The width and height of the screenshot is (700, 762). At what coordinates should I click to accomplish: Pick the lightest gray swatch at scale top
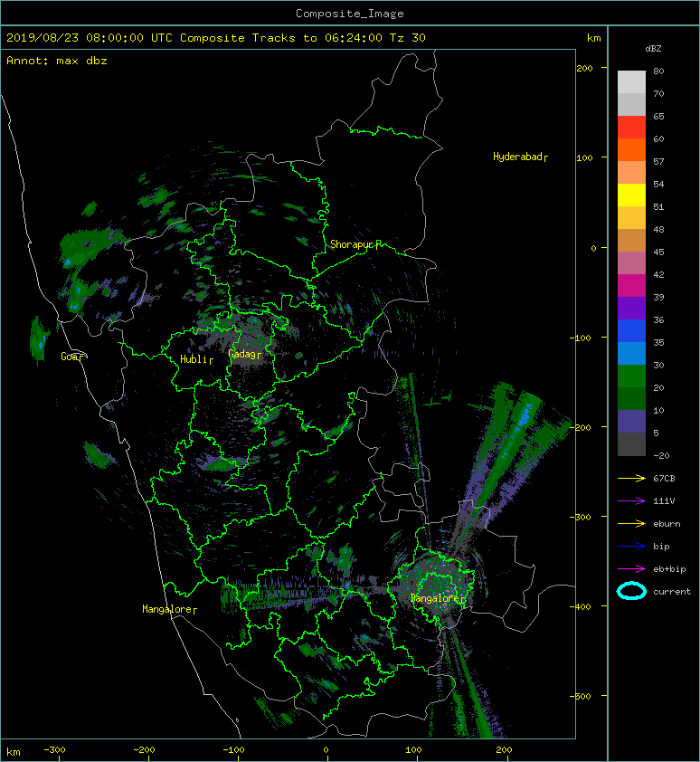tap(631, 82)
